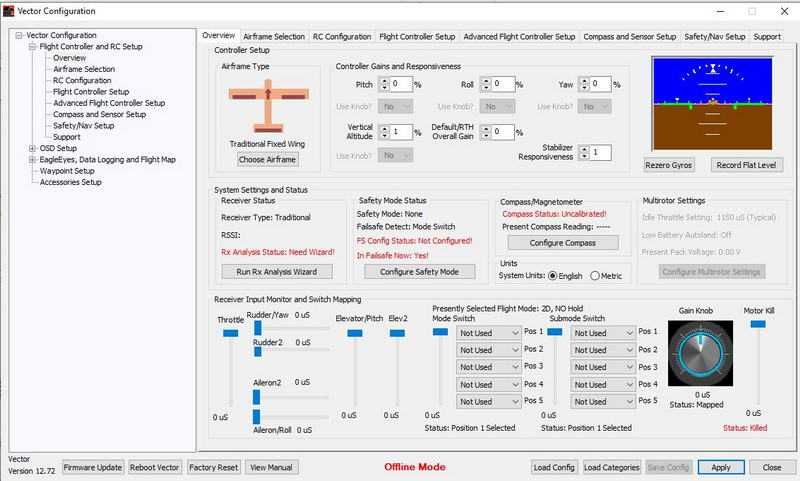Screen dimensions: 800x481
Task: Click Configure Safety Mode button
Action: click(x=419, y=272)
